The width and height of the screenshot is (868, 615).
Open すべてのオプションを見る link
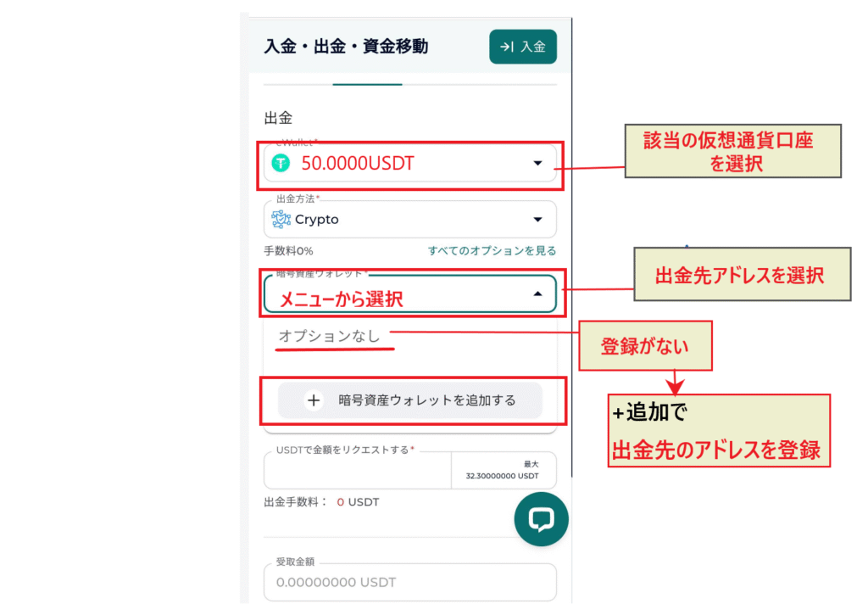coord(492,251)
